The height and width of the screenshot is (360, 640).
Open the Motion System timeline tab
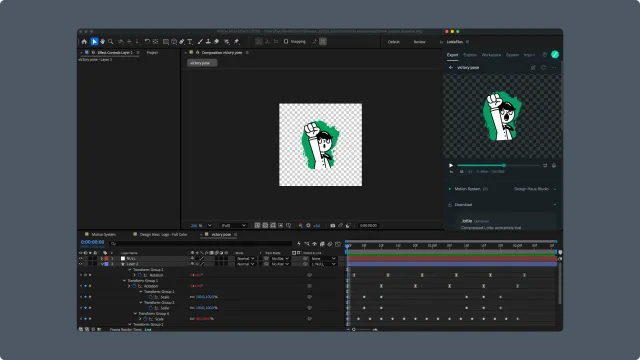click(103, 235)
